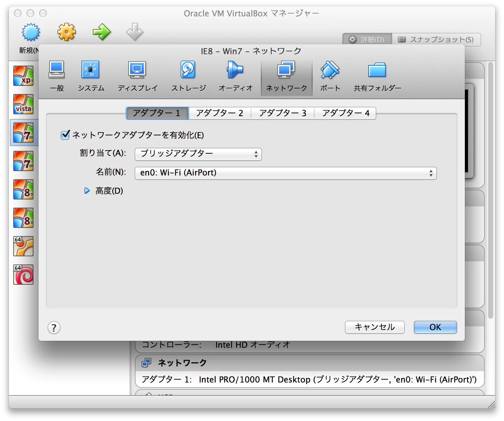
Task: Click the main window's vertical scrollbar
Action: [x=490, y=190]
